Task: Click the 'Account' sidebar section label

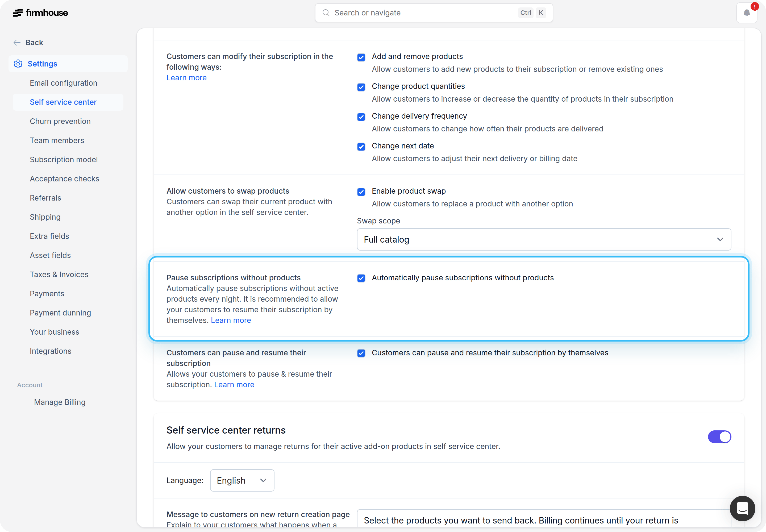Action: click(30, 385)
